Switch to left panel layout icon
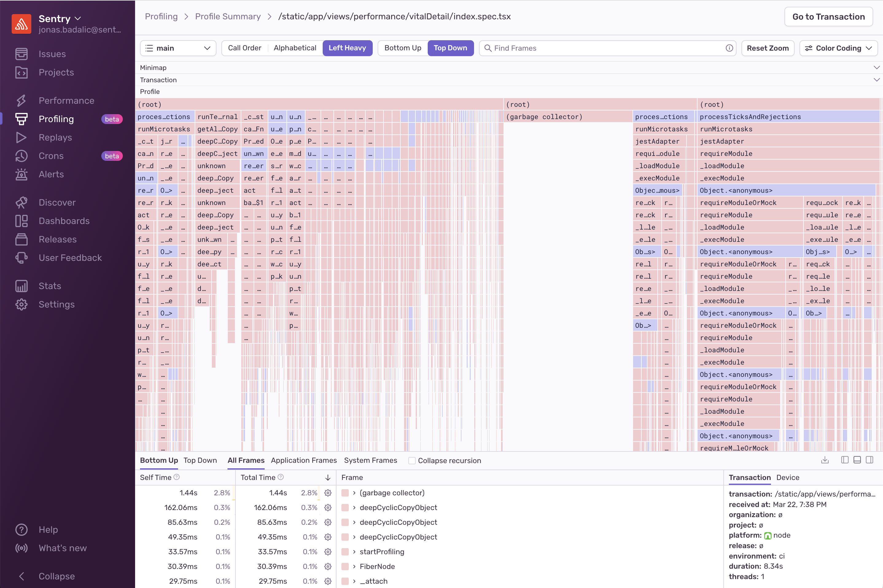The width and height of the screenshot is (883, 588). (x=845, y=460)
